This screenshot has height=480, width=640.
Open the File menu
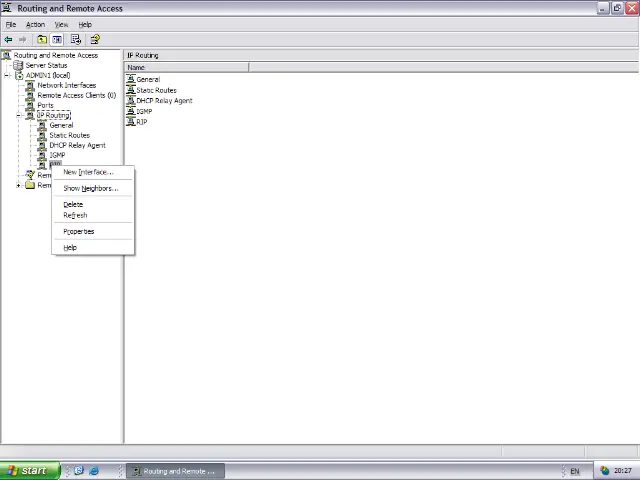click(11, 24)
